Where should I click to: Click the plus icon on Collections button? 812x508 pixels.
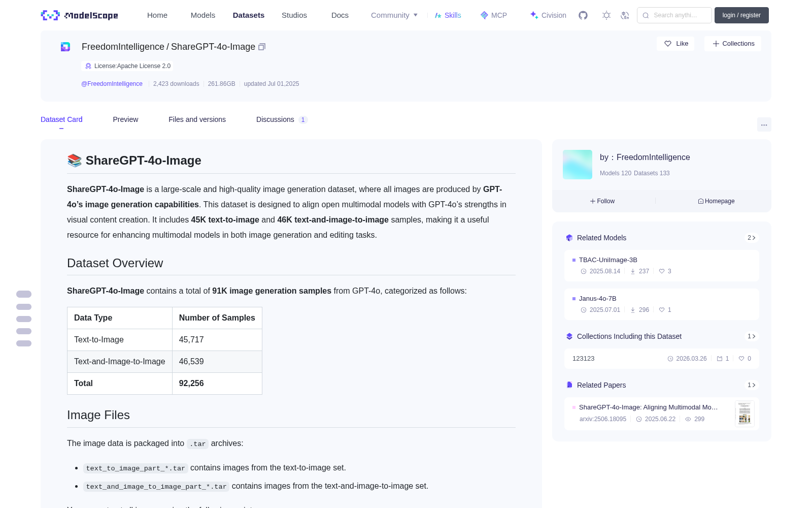(716, 44)
